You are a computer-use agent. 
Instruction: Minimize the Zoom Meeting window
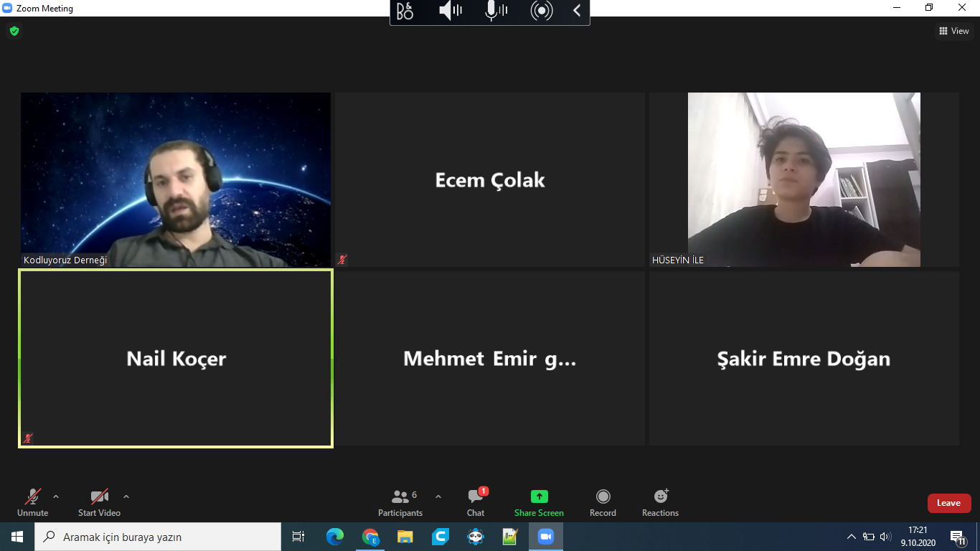click(897, 8)
